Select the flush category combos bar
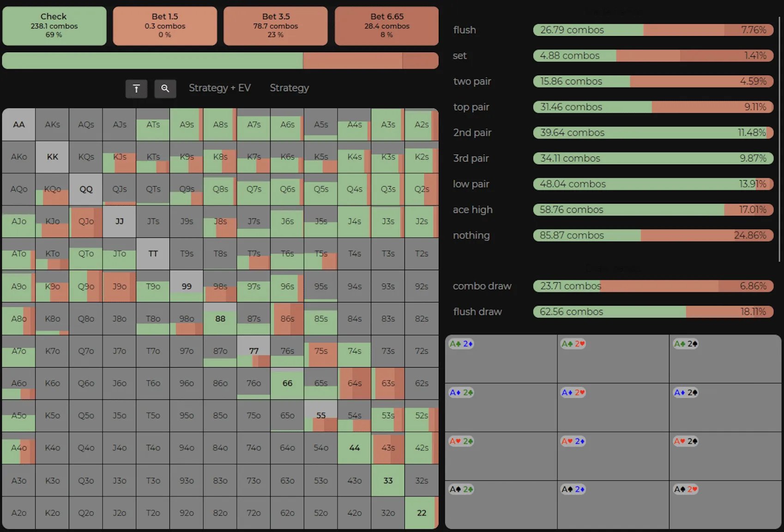 tap(653, 30)
